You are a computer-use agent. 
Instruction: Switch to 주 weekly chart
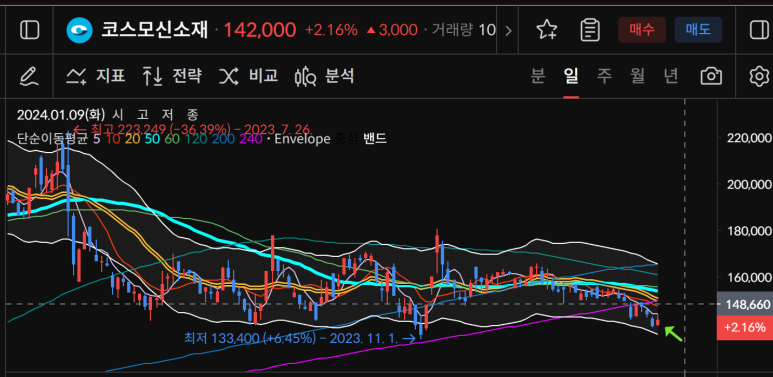pyautogui.click(x=604, y=76)
